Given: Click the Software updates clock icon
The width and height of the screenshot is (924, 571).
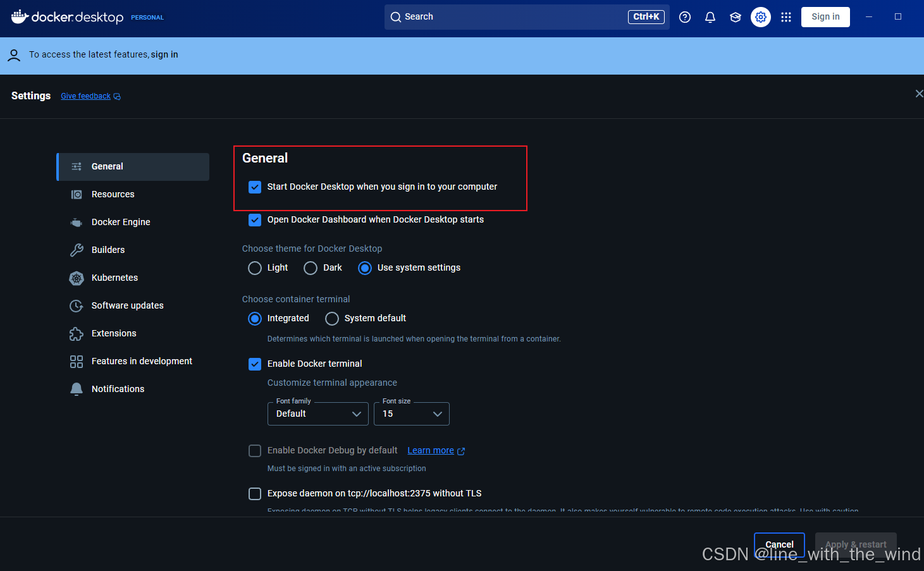Looking at the screenshot, I should pyautogui.click(x=77, y=305).
